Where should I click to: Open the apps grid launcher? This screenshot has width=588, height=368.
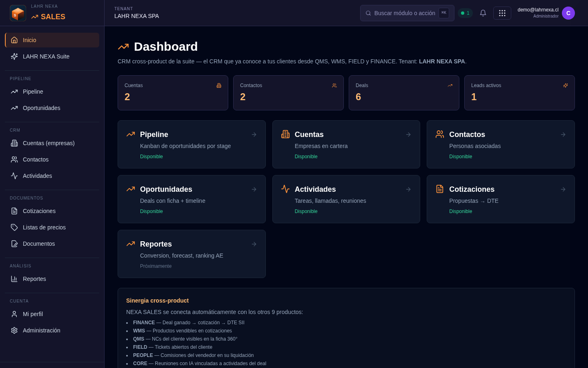[502, 13]
